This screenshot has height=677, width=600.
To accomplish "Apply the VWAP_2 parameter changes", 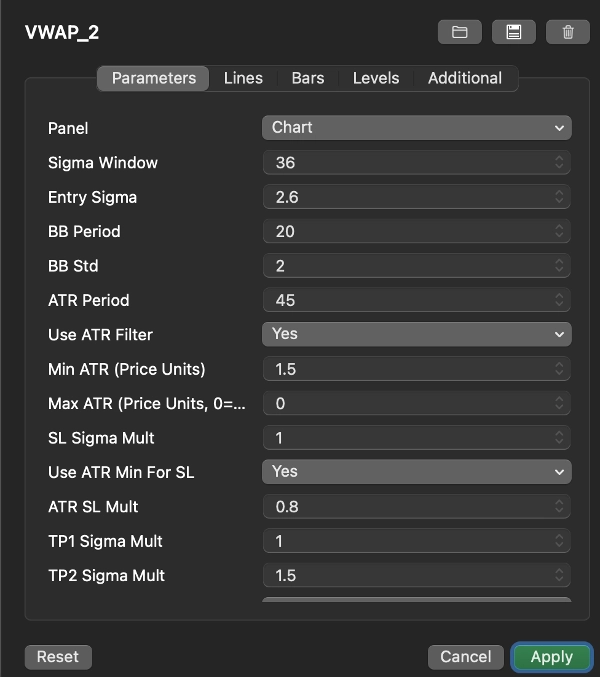I will pyautogui.click(x=552, y=657).
